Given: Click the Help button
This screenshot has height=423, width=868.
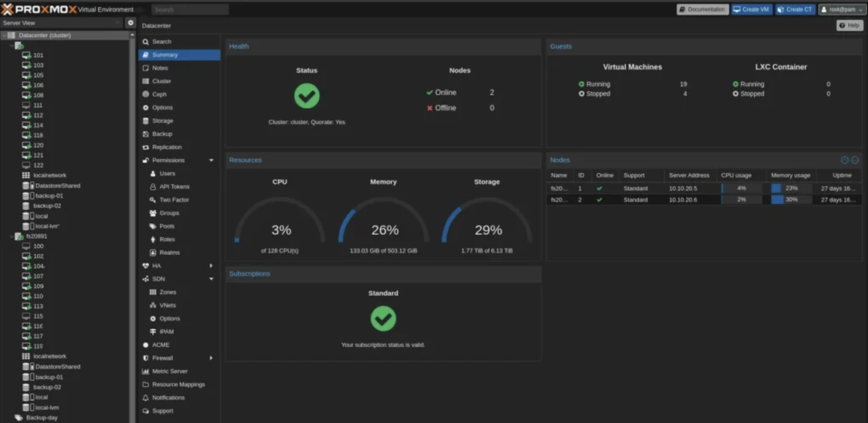Looking at the screenshot, I should point(849,26).
